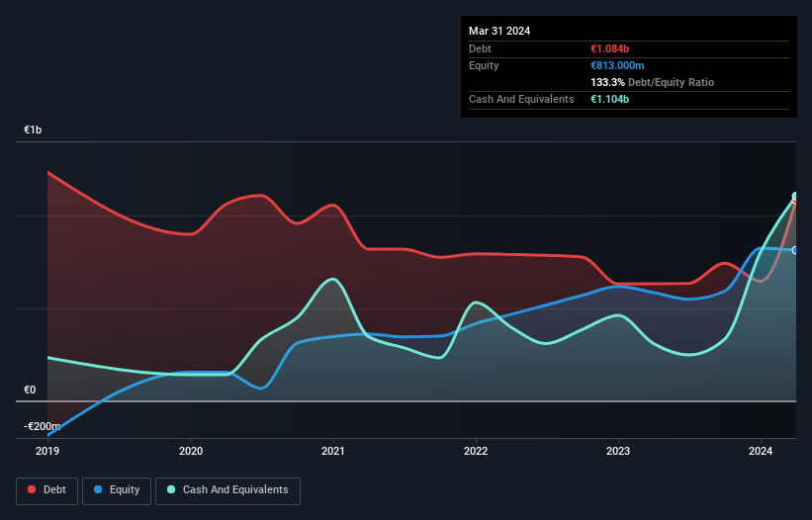Image resolution: width=812 pixels, height=520 pixels.
Task: Click the €813.000m equity value
Action: (x=617, y=65)
